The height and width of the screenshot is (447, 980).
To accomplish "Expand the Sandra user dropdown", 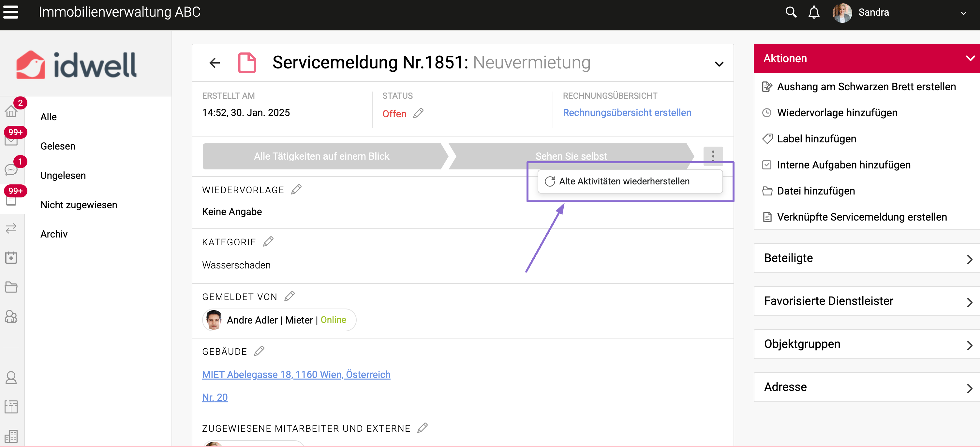I will [x=963, y=13].
